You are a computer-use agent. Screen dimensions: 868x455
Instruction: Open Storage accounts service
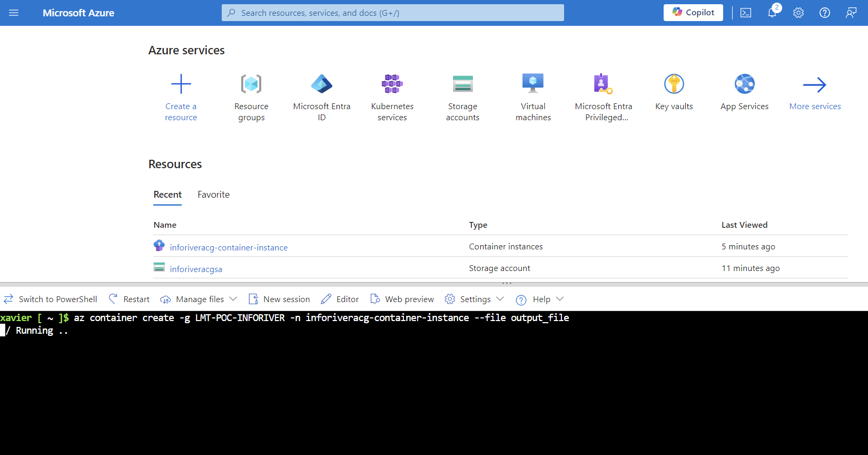(462, 84)
